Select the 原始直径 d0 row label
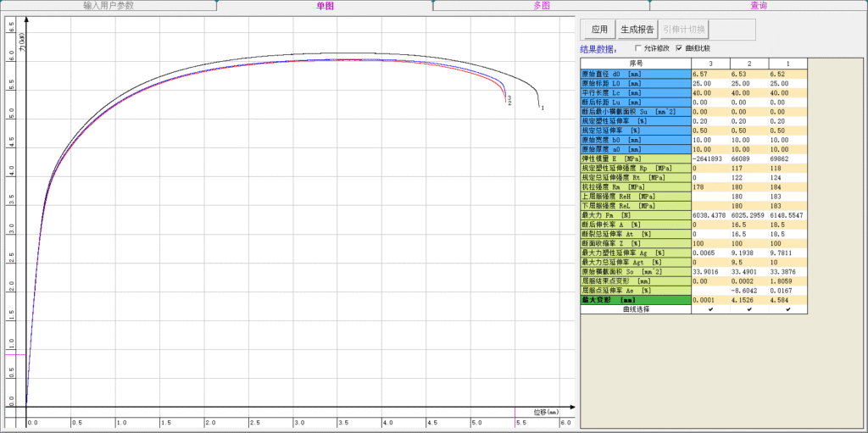Image resolution: width=868 pixels, height=433 pixels. coord(636,75)
